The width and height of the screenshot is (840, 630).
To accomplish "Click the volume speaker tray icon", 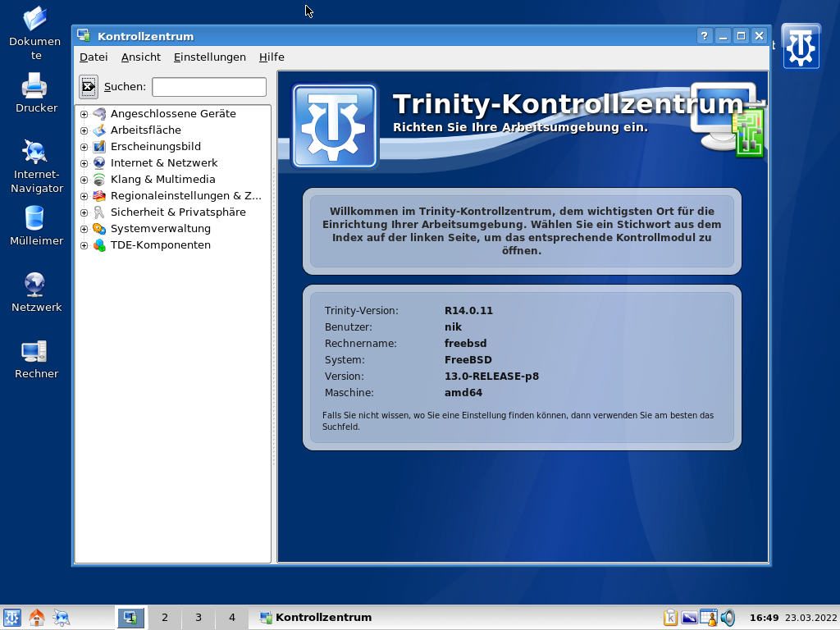I will coord(728,618).
